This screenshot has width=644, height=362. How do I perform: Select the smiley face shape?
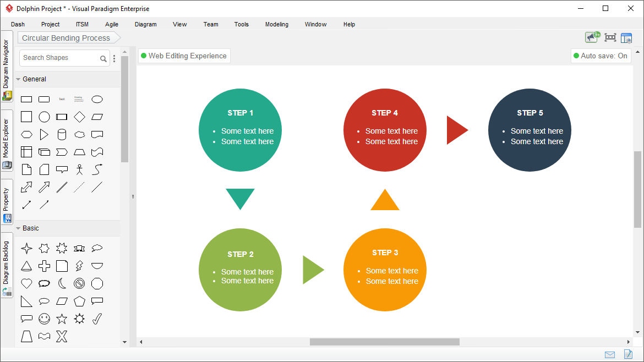coord(44,319)
